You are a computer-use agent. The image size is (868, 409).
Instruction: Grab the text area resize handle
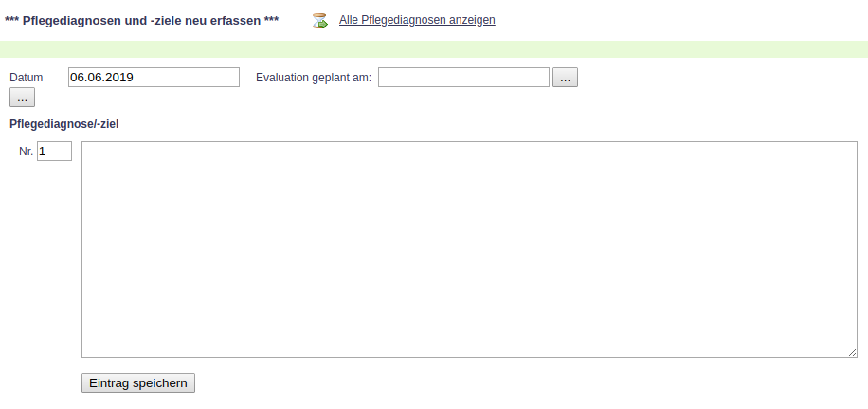[x=853, y=353]
